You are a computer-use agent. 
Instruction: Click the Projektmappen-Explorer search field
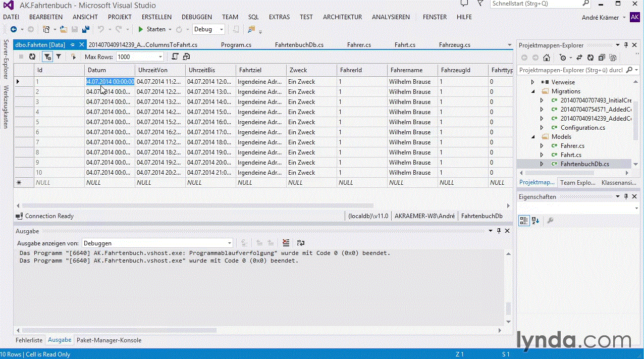click(571, 70)
